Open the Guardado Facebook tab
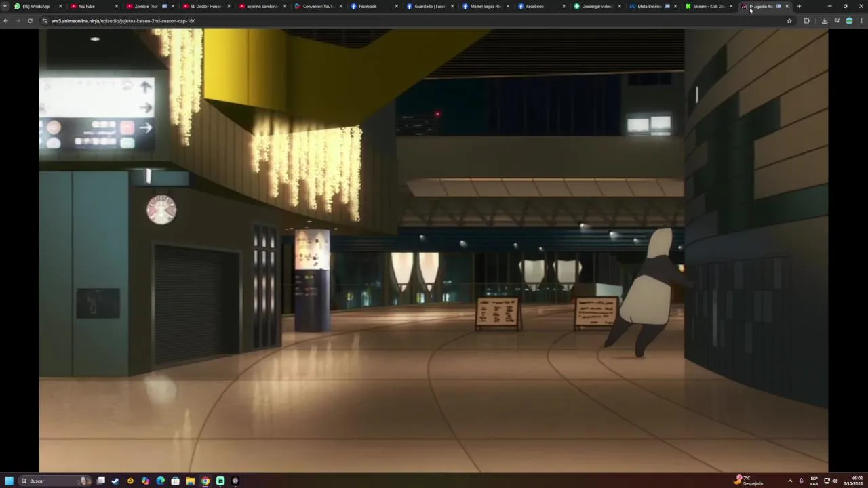868x488 pixels. (430, 6)
